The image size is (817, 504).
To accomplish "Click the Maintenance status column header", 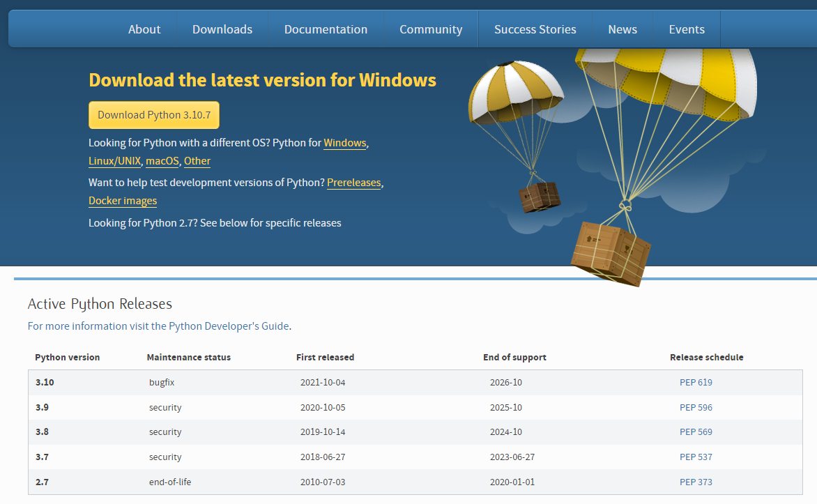I will click(189, 357).
